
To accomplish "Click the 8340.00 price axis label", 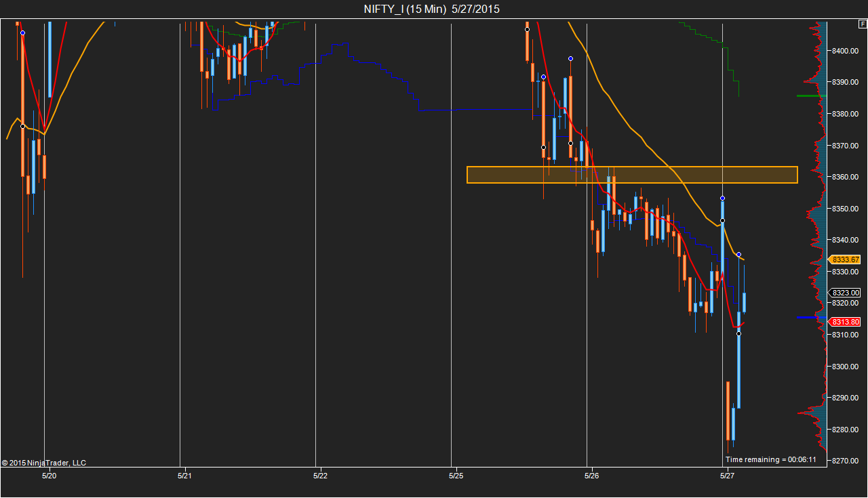I will (x=846, y=240).
